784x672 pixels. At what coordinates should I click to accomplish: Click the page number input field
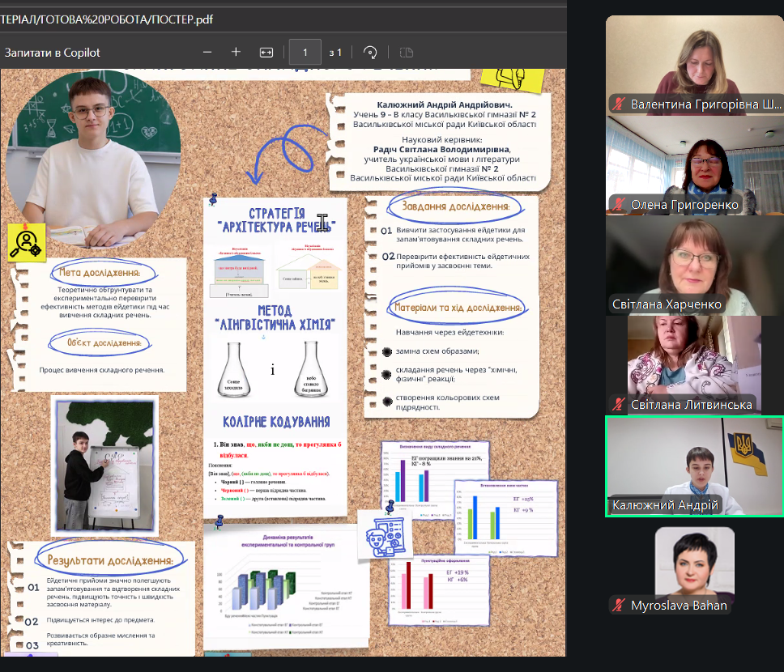pos(305,53)
